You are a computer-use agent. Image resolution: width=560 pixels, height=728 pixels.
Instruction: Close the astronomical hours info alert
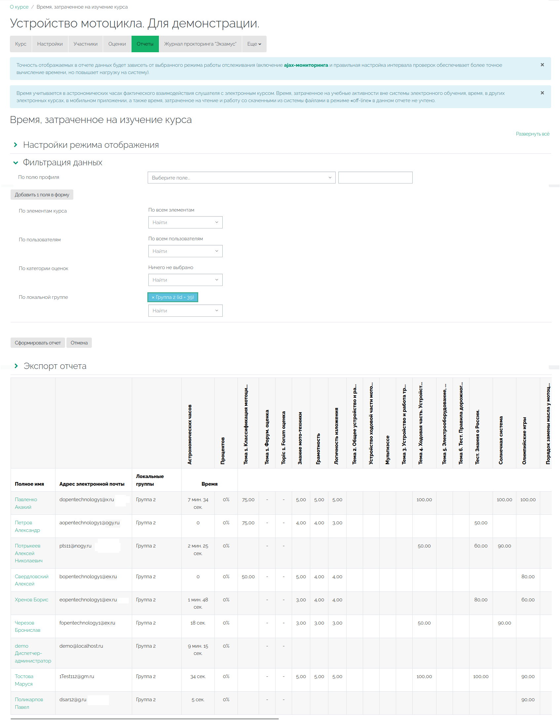[x=542, y=93]
